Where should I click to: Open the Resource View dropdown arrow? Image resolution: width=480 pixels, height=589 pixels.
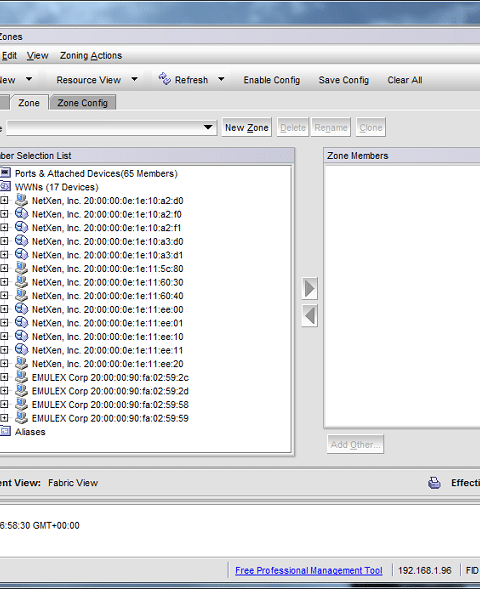coord(134,79)
